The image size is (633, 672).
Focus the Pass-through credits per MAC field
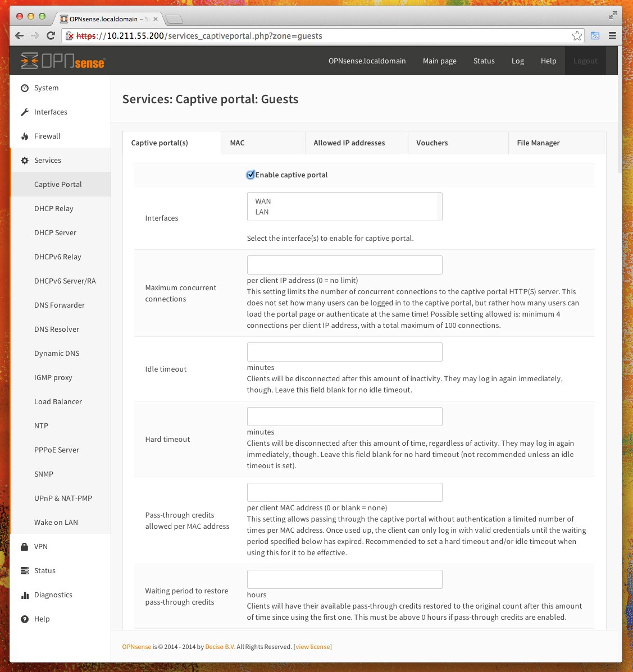coord(344,492)
